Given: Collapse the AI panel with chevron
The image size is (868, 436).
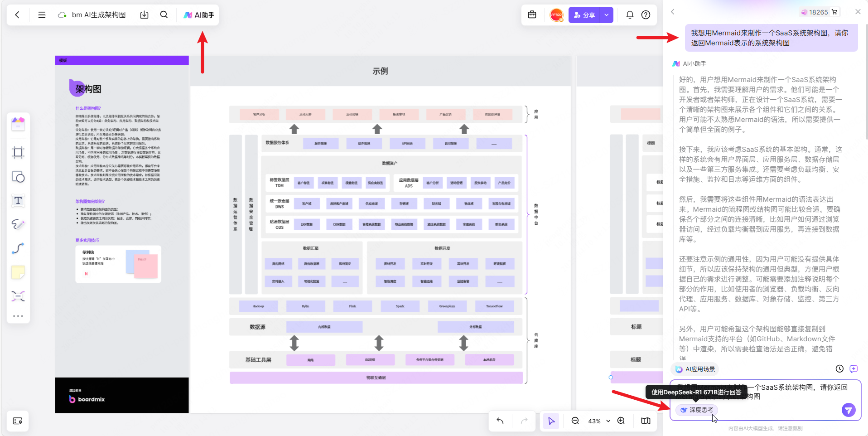Looking at the screenshot, I should coord(673,12).
